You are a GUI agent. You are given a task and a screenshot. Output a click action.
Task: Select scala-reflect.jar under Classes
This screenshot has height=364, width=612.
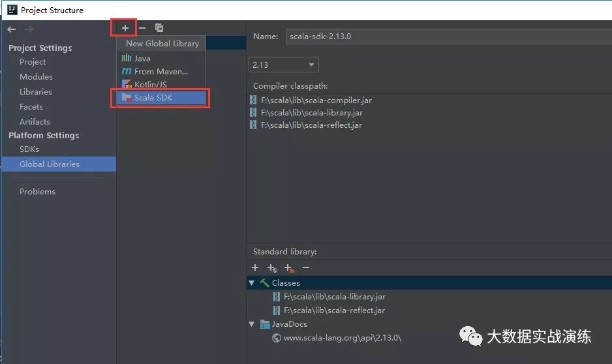pyautogui.click(x=334, y=311)
